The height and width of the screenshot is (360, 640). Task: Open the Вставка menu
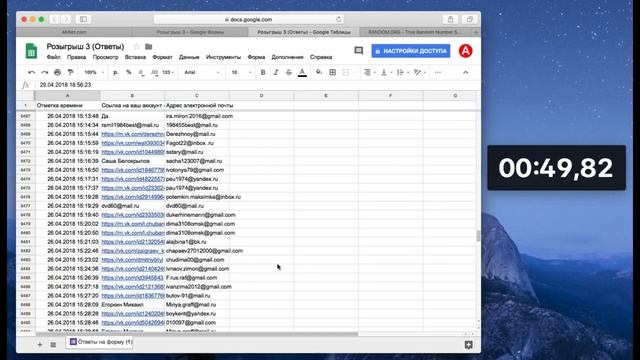coord(135,57)
